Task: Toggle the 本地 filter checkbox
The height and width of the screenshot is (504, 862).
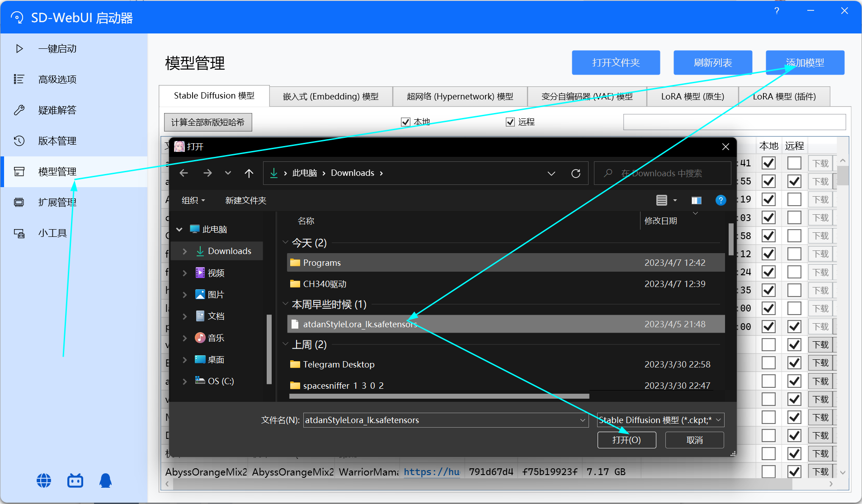Action: [x=405, y=122]
